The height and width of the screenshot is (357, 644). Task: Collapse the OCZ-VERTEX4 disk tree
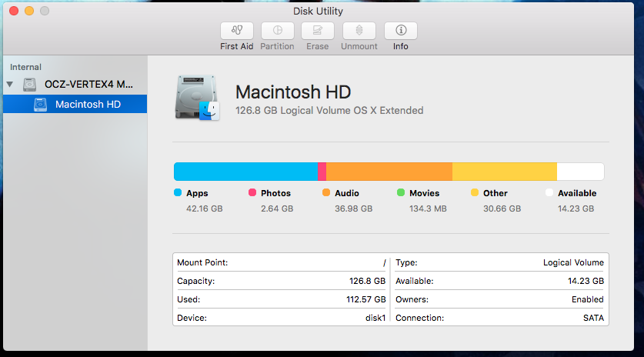tap(10, 84)
